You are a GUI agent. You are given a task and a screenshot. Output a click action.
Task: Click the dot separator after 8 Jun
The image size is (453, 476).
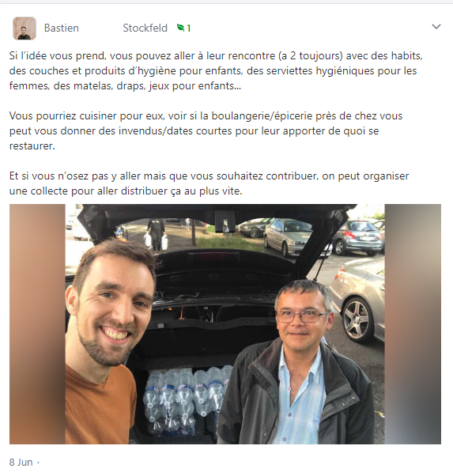tap(38, 463)
